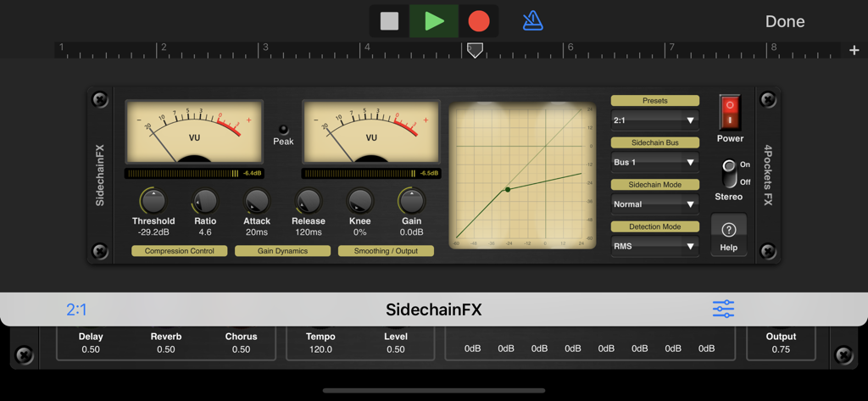
Task: Click the threshold point on the compression graph
Action: coord(508,189)
